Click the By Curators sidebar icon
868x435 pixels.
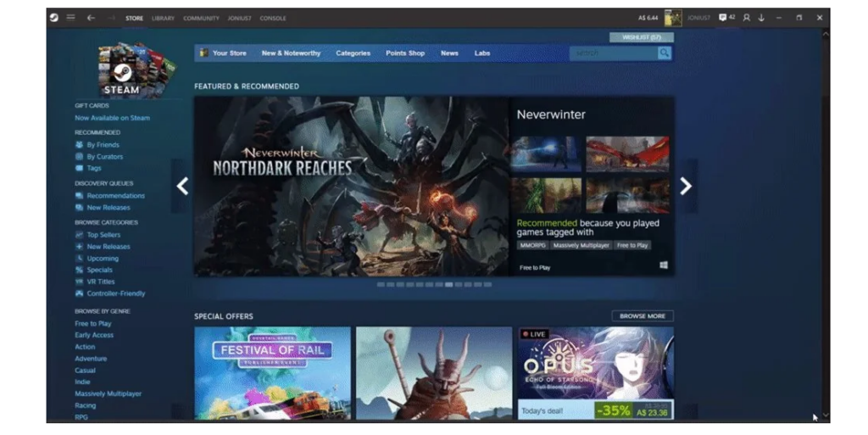79,157
